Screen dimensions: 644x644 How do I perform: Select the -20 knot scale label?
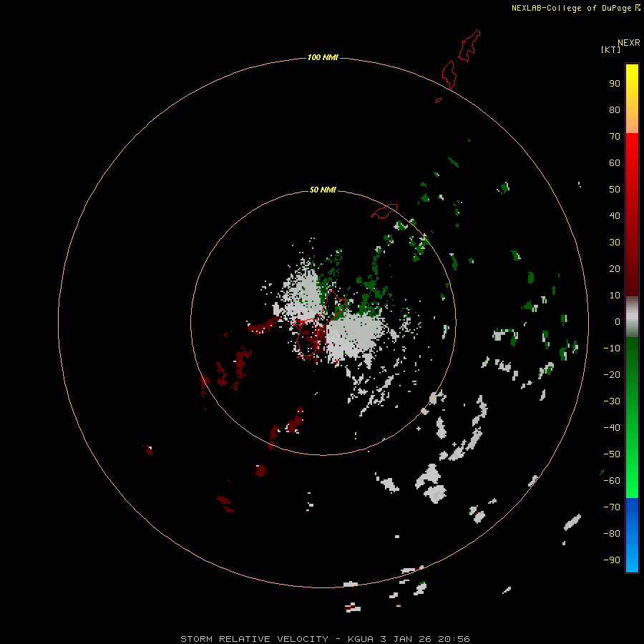click(612, 374)
